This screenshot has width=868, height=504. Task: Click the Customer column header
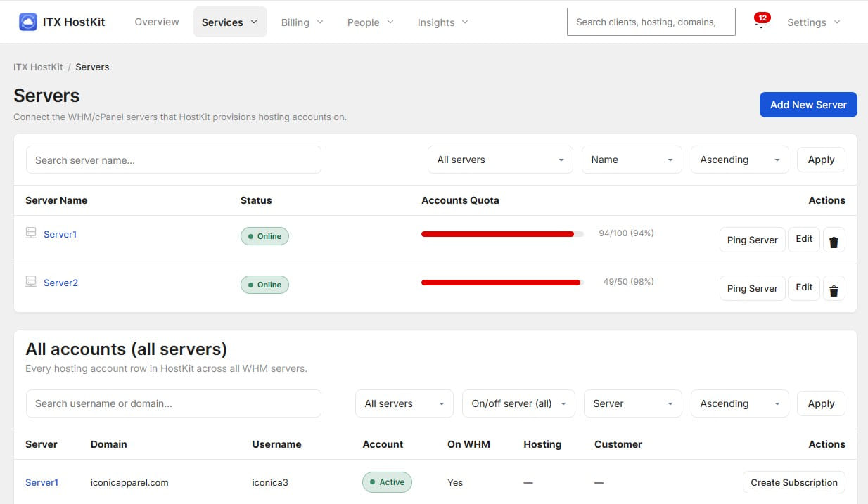point(618,444)
